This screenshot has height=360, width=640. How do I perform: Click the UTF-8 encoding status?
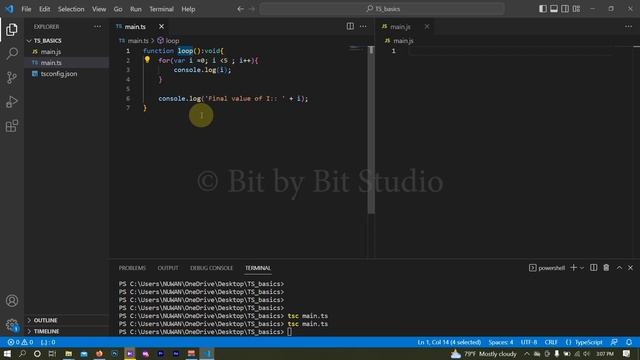coord(529,342)
